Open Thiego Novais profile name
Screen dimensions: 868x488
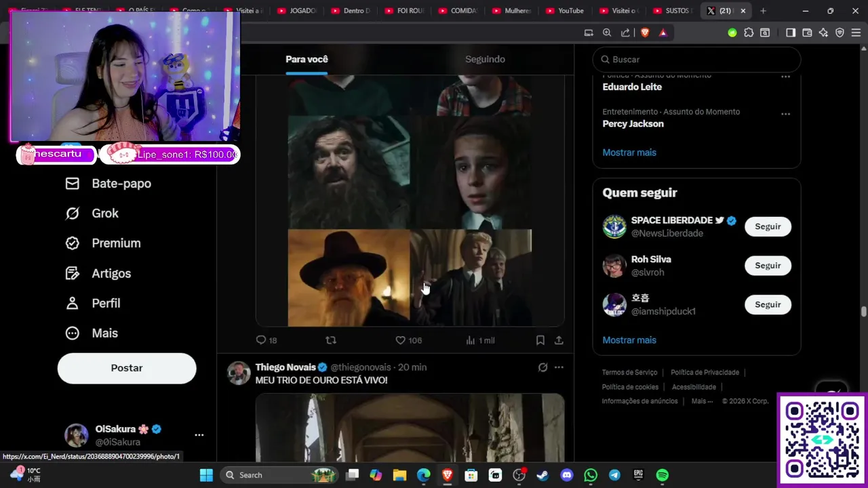[x=285, y=367]
